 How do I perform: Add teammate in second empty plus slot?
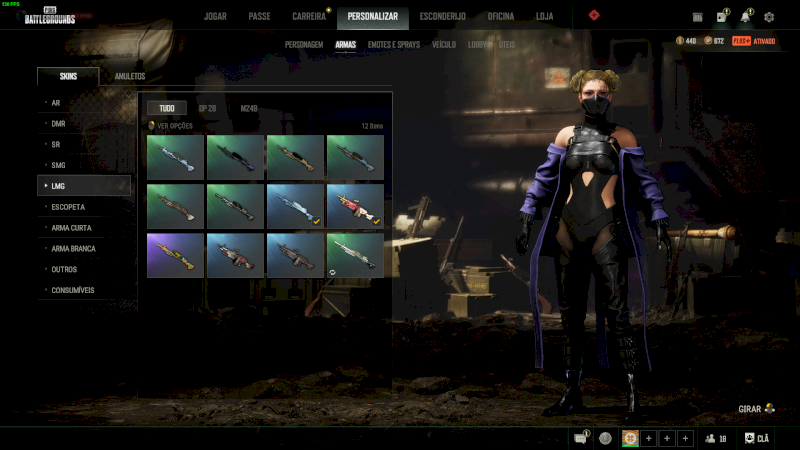pyautogui.click(x=667, y=438)
